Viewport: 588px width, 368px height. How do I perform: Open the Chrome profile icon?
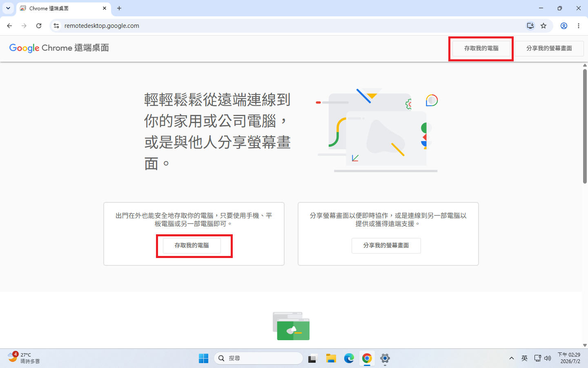(x=564, y=26)
